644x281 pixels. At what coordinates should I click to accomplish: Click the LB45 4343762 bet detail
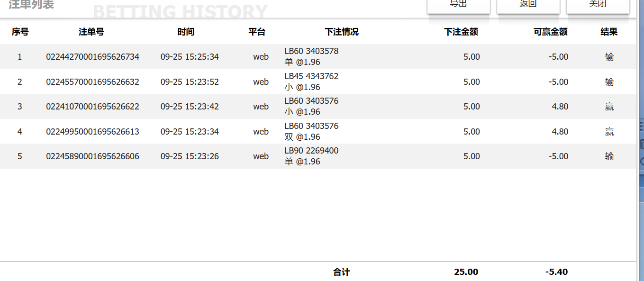(x=311, y=76)
